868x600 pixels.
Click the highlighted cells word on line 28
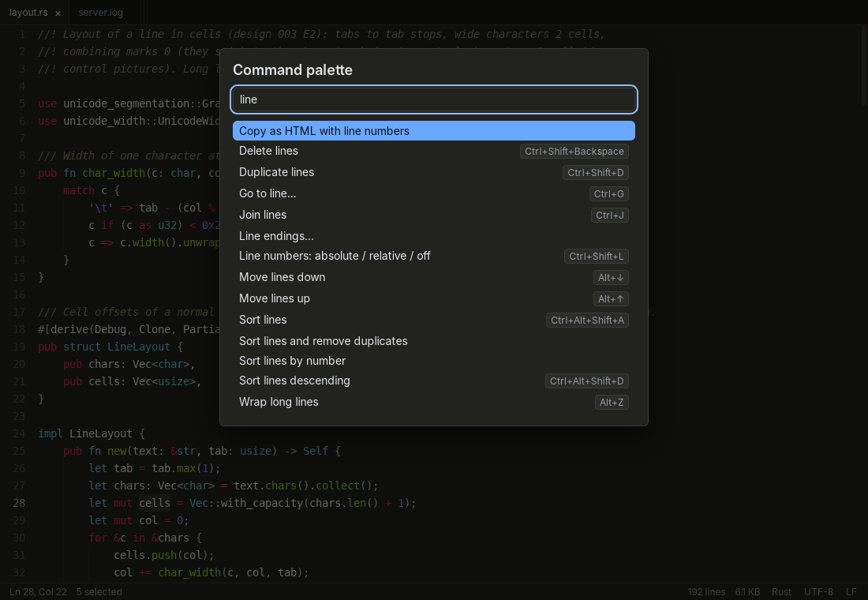click(x=155, y=503)
